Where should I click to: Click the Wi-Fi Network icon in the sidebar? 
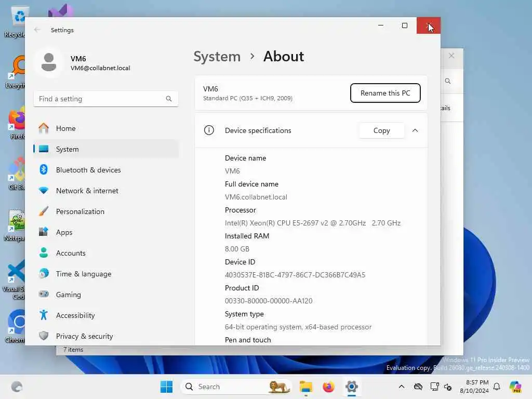point(44,190)
